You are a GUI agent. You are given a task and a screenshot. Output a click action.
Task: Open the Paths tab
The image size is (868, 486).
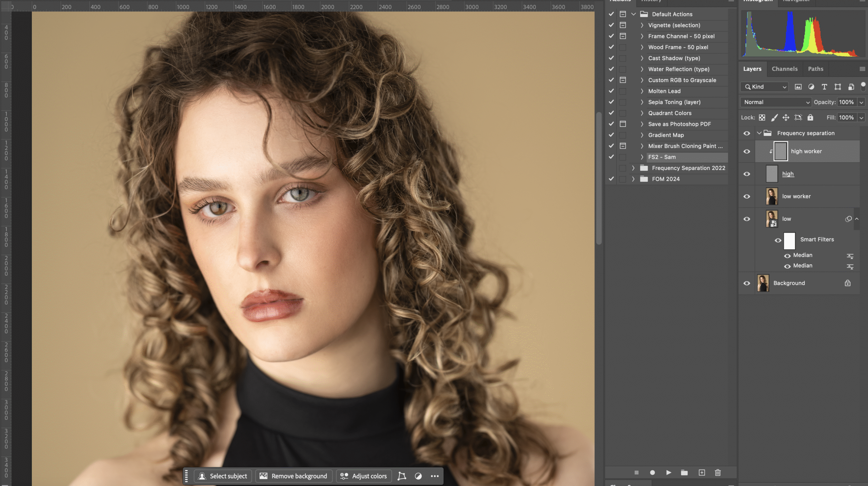tap(815, 69)
